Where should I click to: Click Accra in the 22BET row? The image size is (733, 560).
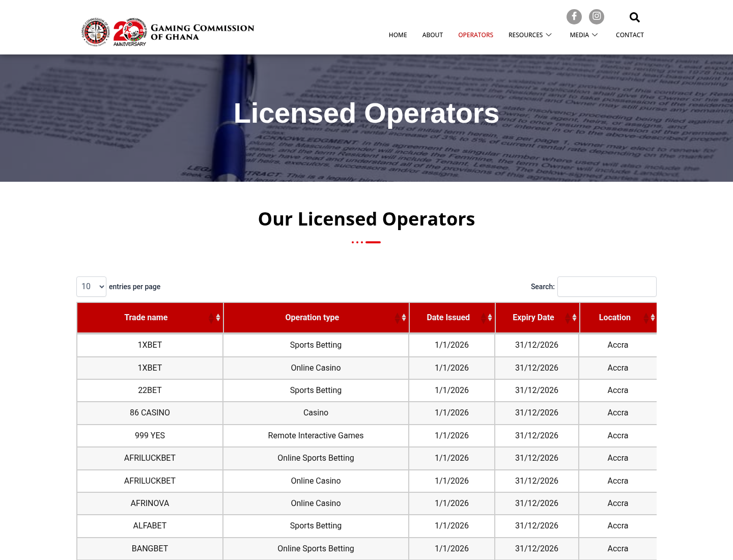pos(618,390)
